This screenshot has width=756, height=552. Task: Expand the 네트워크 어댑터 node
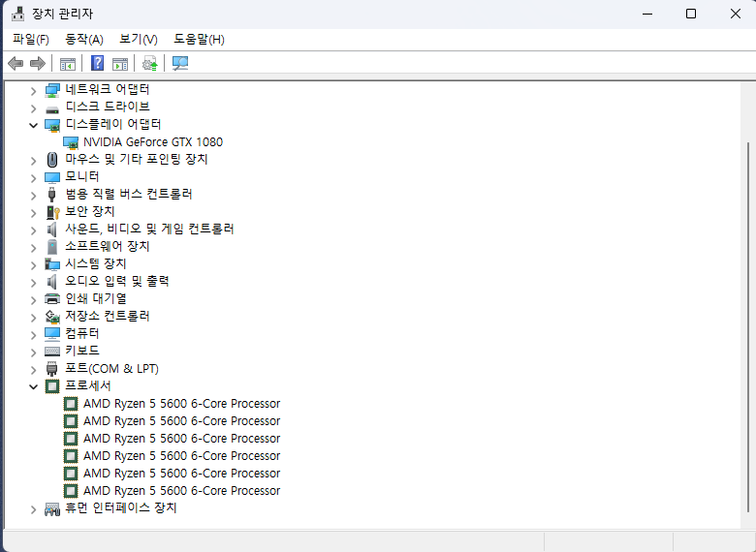[x=33, y=91]
